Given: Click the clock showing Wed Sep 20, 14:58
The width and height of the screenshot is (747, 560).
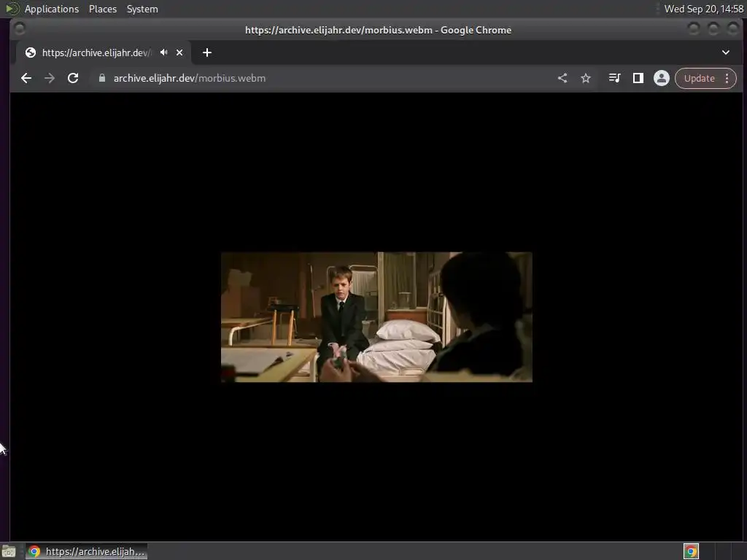Looking at the screenshot, I should [704, 9].
